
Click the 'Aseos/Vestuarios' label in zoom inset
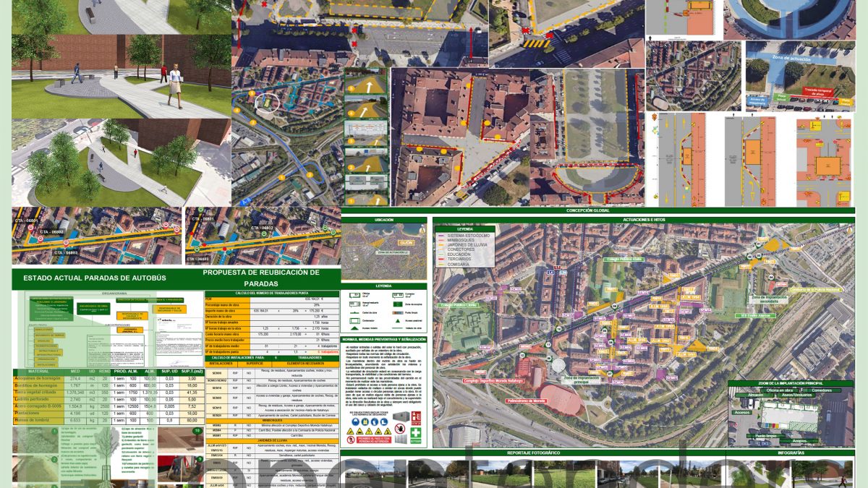(x=796, y=395)
